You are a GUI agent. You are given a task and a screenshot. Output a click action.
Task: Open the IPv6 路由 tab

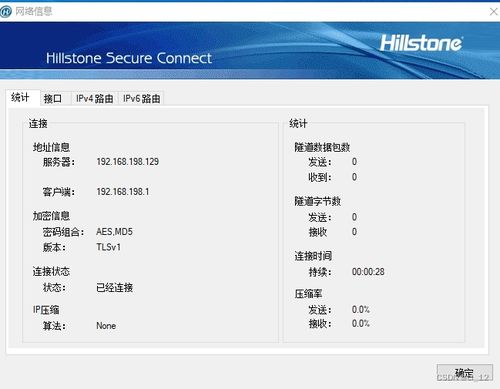pyautogui.click(x=141, y=98)
